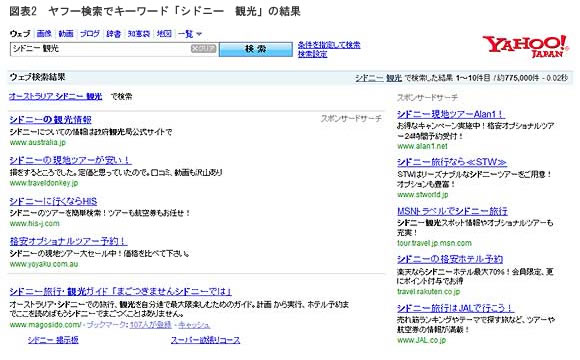Click related search オーストラリア シドニー 観光

55,97
